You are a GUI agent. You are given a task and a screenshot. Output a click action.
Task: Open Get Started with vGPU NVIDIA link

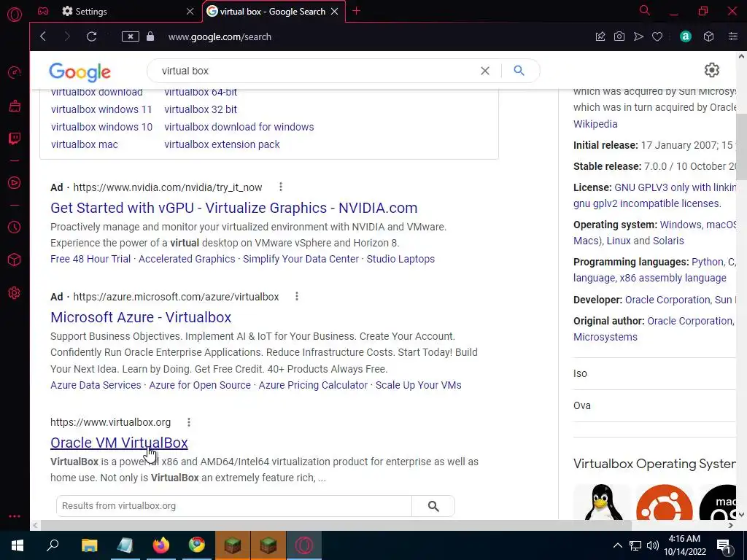(234, 208)
